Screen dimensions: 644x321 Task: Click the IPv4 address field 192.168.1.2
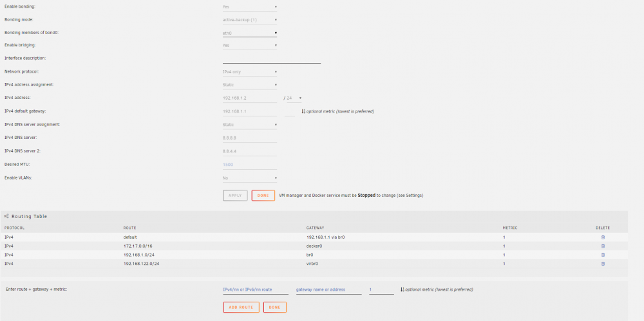coord(250,98)
